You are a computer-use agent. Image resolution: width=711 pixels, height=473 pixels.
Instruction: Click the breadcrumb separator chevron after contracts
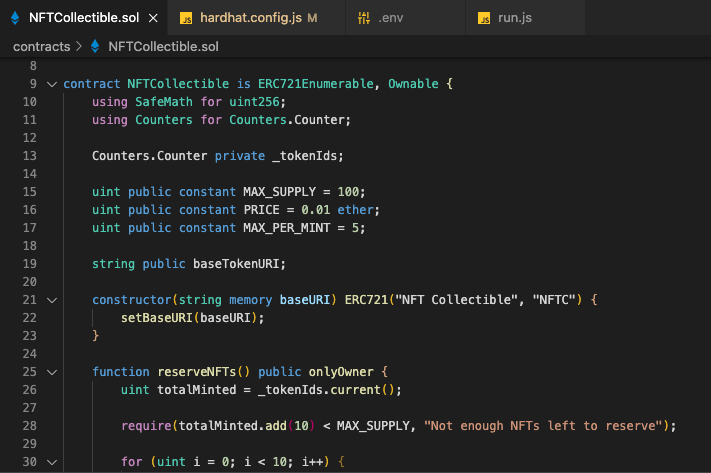tap(79, 46)
